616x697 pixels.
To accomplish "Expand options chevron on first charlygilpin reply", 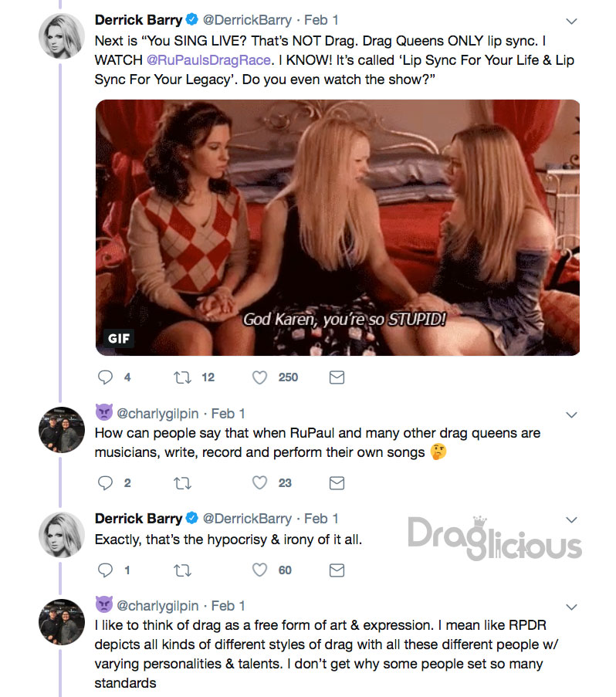I will [571, 414].
